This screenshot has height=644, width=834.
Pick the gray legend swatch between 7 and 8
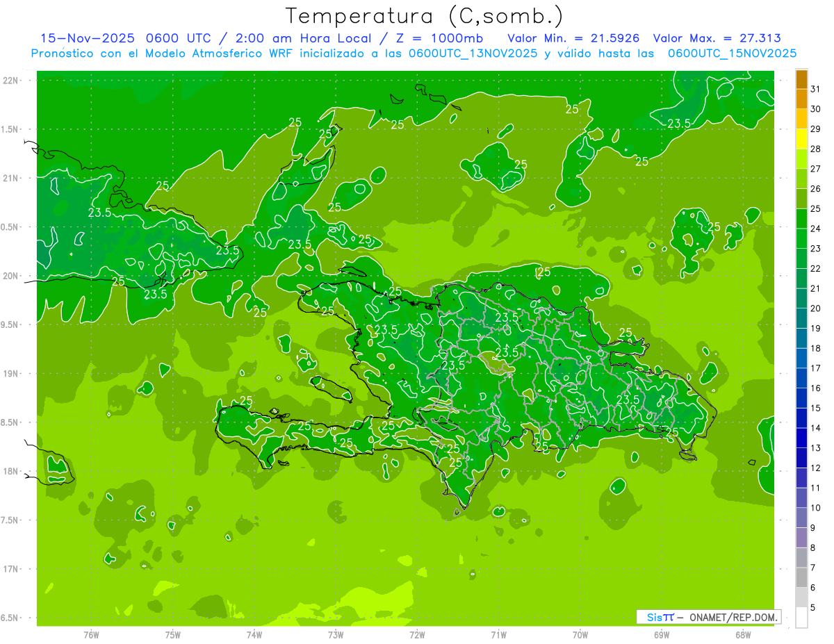point(801,557)
